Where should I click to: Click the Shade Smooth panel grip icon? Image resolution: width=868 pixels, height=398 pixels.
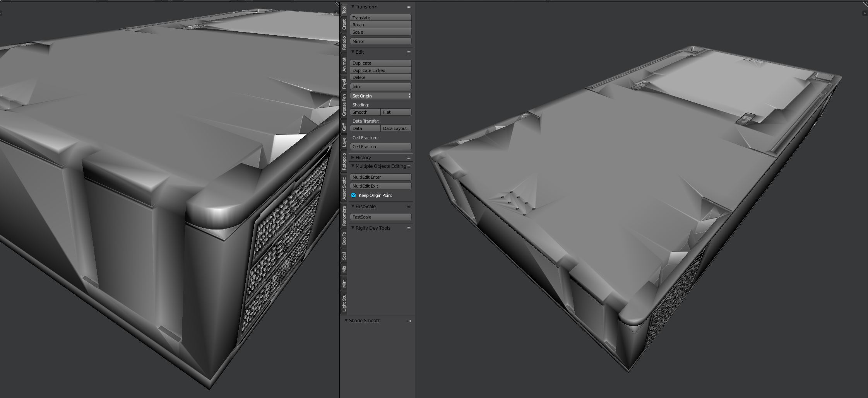(x=409, y=321)
